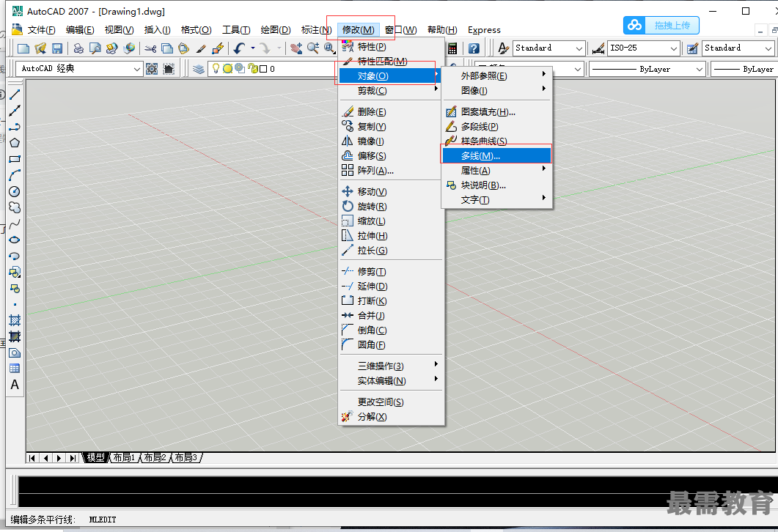Image resolution: width=778 pixels, height=532 pixels.
Task: Click the Match Properties brush icon
Action: point(201,48)
